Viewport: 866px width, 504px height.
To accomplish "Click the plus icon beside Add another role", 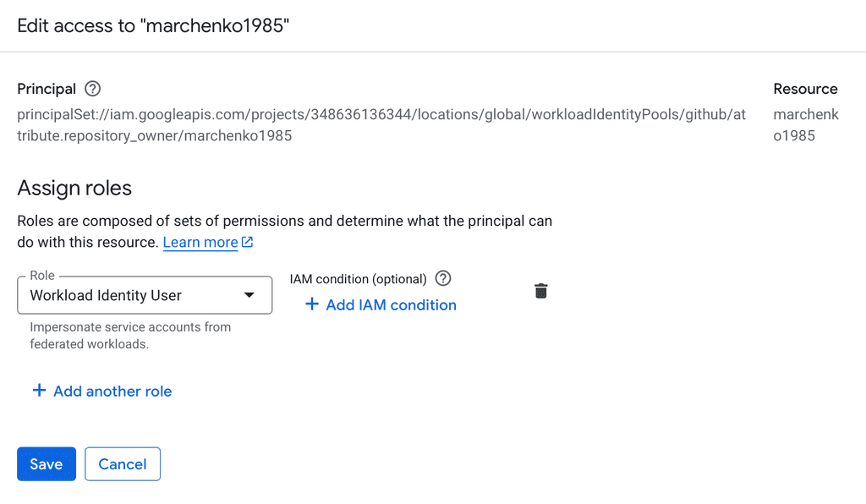I will click(39, 391).
